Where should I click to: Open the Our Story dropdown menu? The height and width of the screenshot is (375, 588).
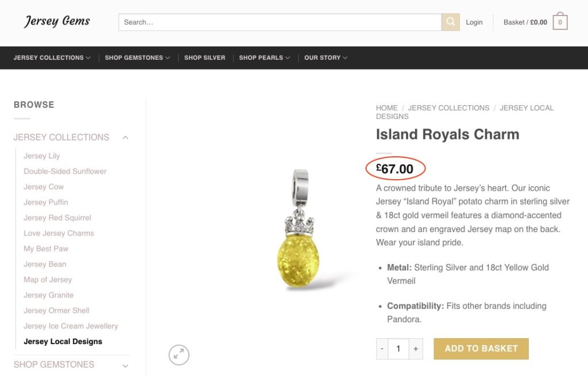326,57
